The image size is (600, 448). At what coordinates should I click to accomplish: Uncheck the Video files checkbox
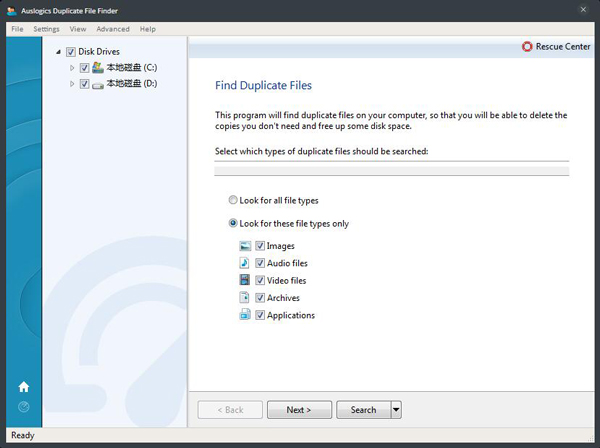(260, 280)
